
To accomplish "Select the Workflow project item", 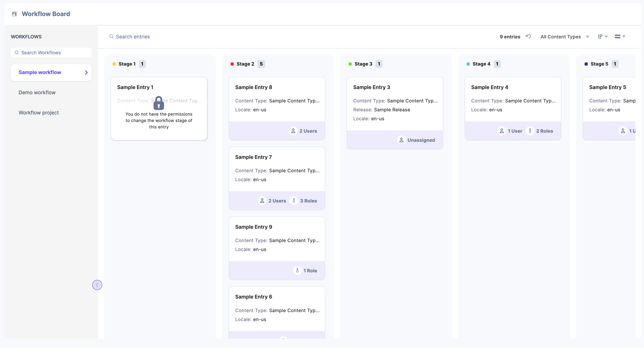I will 39,113.
